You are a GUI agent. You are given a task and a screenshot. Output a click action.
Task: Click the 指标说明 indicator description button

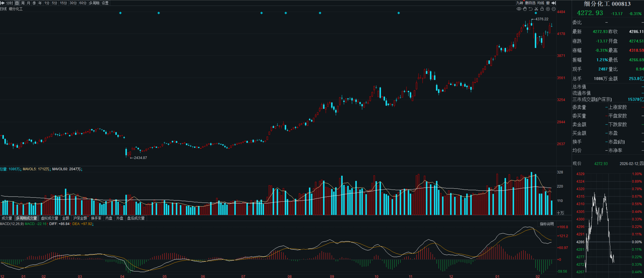pos(547,224)
